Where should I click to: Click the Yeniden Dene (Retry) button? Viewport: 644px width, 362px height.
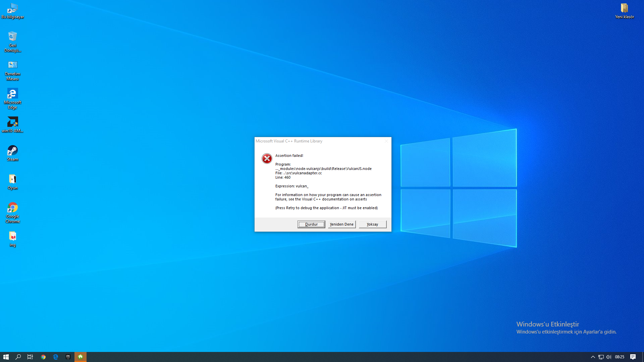pyautogui.click(x=341, y=224)
